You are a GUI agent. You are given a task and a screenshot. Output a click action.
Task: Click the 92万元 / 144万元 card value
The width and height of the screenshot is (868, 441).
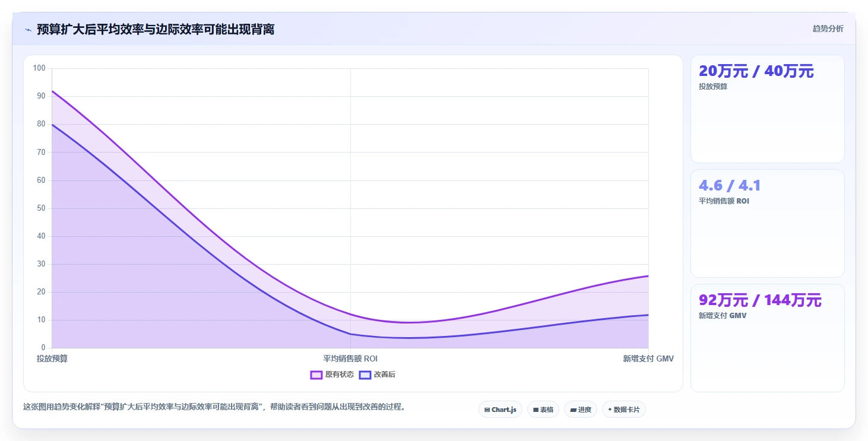[761, 300]
